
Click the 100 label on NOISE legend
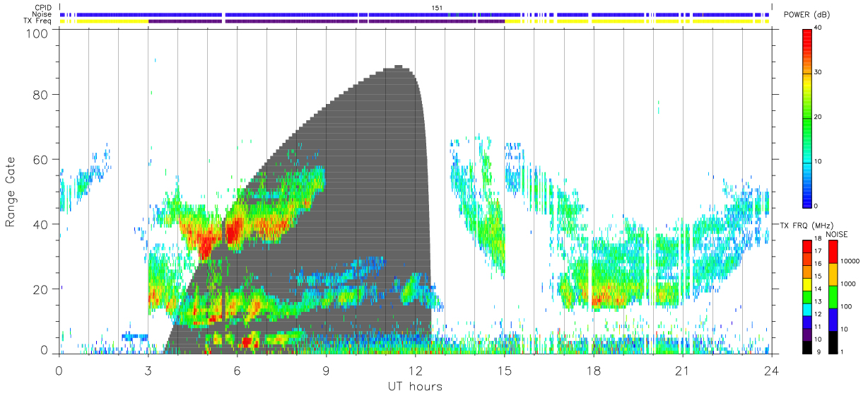tap(845, 306)
